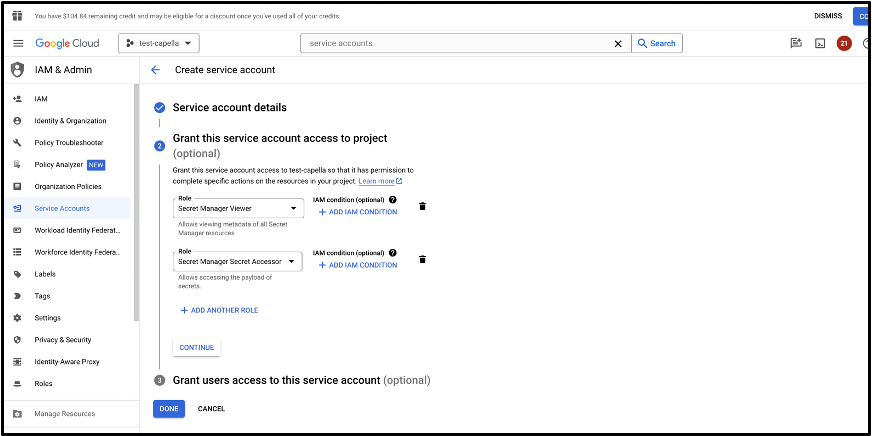The height and width of the screenshot is (436, 872).
Task: Expand step 3 Grant users access
Action: pos(301,380)
